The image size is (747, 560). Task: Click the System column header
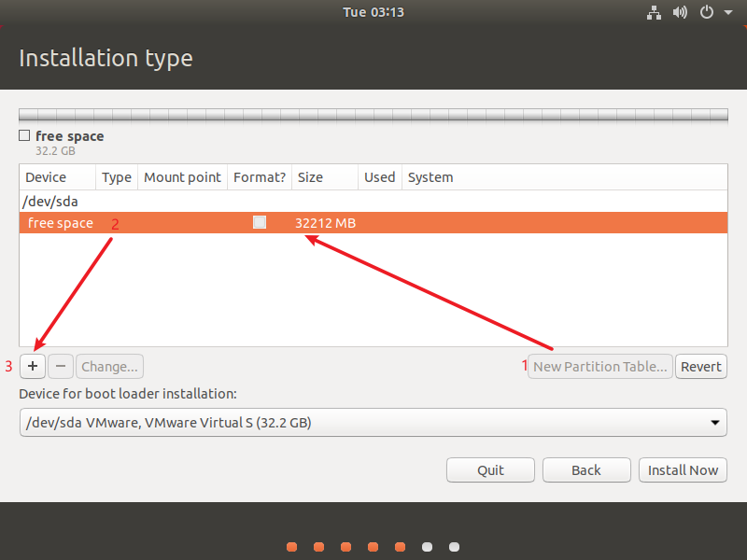pyautogui.click(x=565, y=177)
